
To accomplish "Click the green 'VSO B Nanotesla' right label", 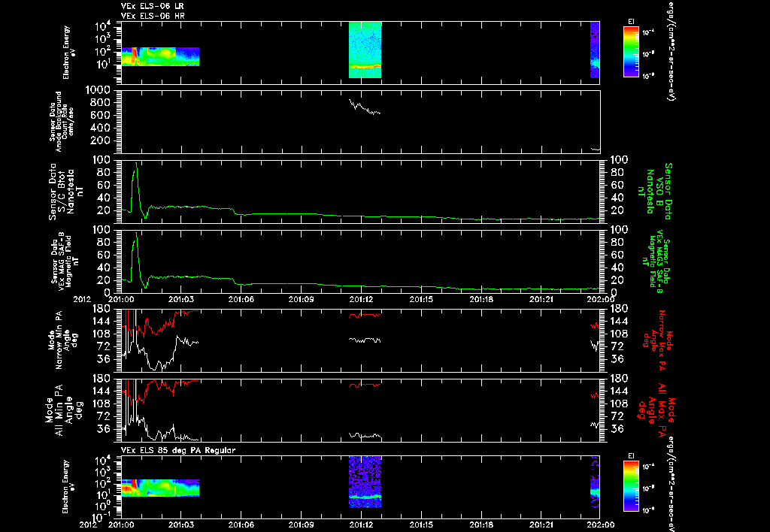I will click(653, 192).
